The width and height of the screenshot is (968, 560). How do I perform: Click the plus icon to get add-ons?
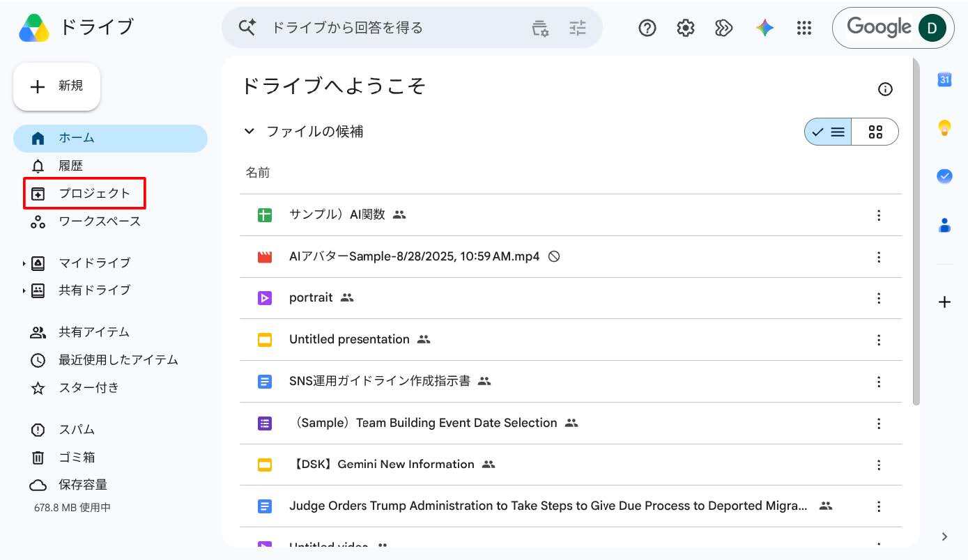[x=944, y=302]
